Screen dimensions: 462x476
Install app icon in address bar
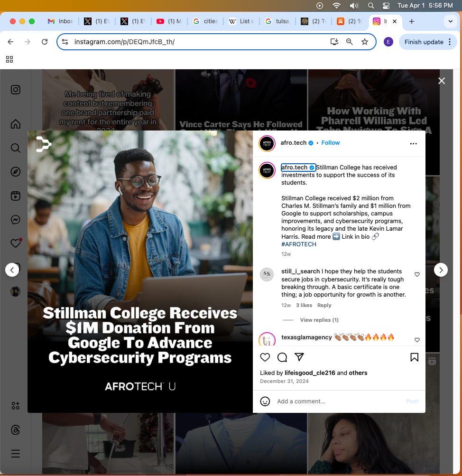334,42
